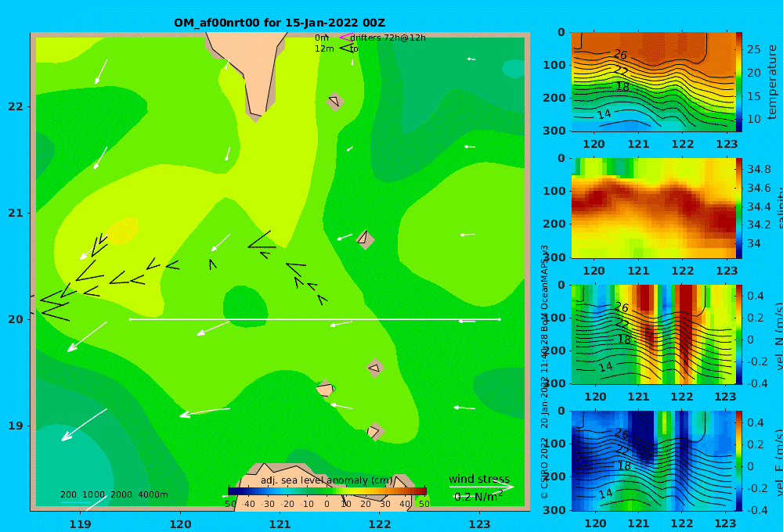Click latitude tick label 22 on main map
This screenshot has width=783, height=532.
tap(16, 106)
